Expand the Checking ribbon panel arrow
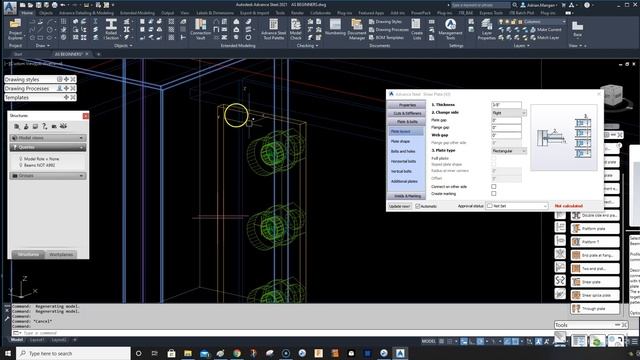640x360 pixels. point(317,46)
